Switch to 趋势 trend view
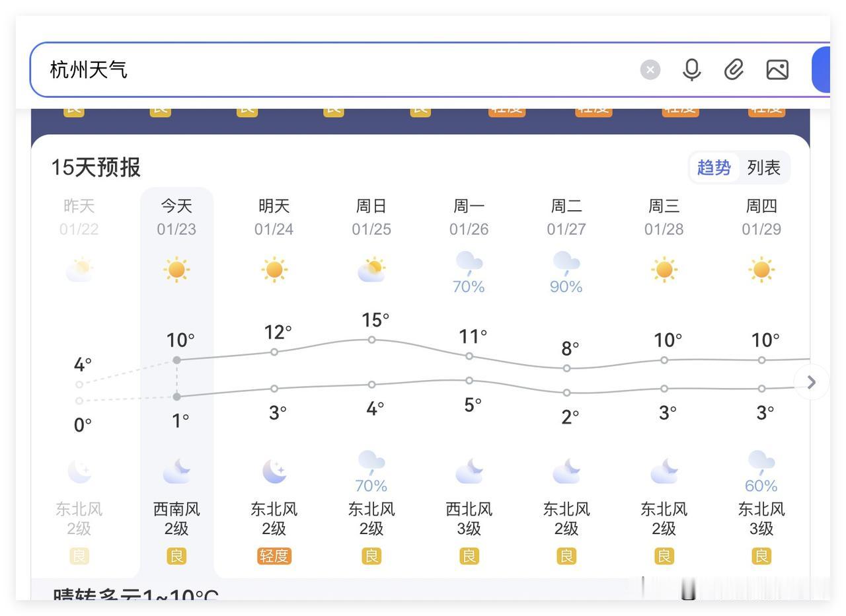 tap(714, 168)
